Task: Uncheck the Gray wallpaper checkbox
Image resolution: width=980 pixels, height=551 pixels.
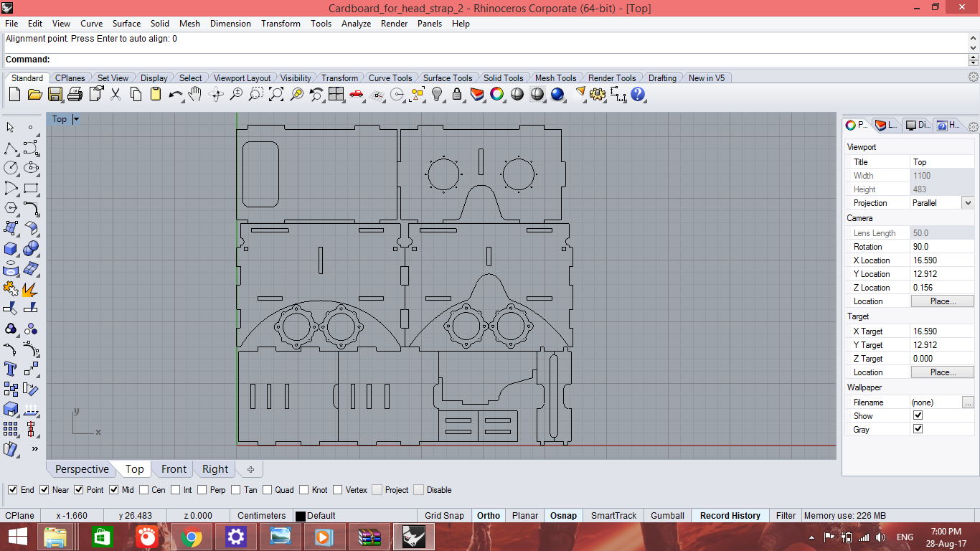Action: pyautogui.click(x=918, y=429)
